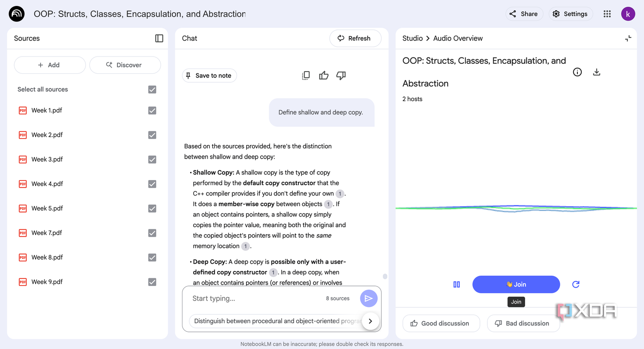Screen dimensions: 644x349
Task: Restart the audio overview with reload icon
Action: pos(576,284)
